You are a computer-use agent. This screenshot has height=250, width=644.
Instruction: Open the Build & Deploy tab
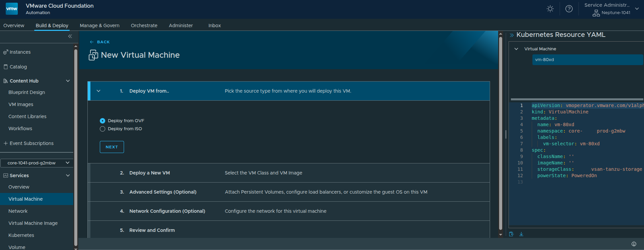click(52, 26)
